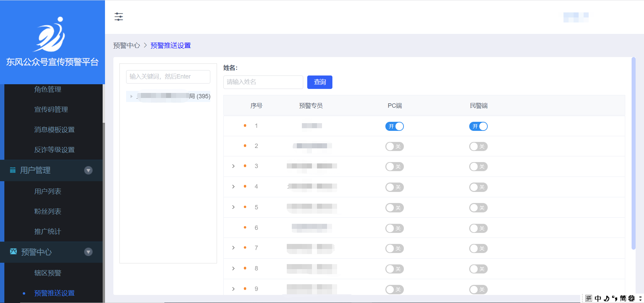This screenshot has height=303, width=644.
Task: Turn off PC端 switch for row 1
Action: 394,126
